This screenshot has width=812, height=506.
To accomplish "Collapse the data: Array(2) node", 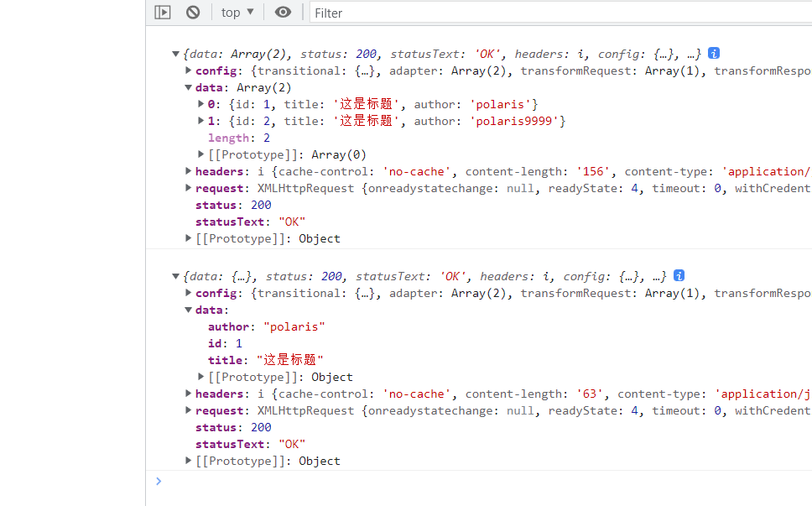I will click(189, 87).
